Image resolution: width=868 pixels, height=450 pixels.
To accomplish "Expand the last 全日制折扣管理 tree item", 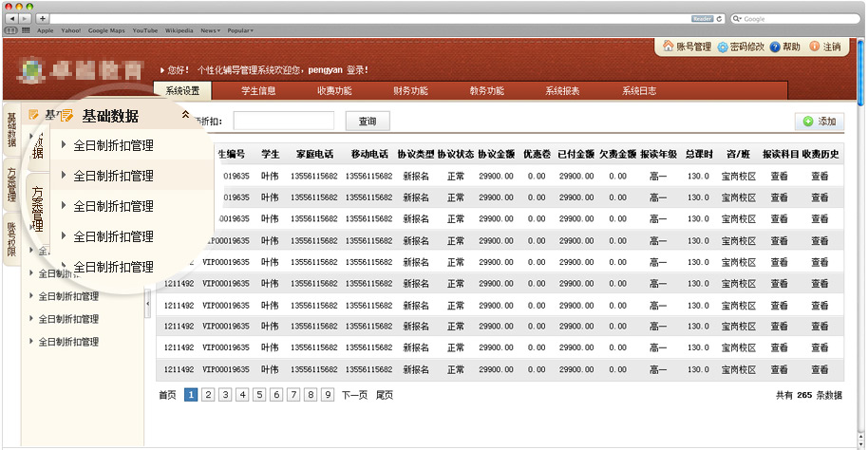I will 31,342.
